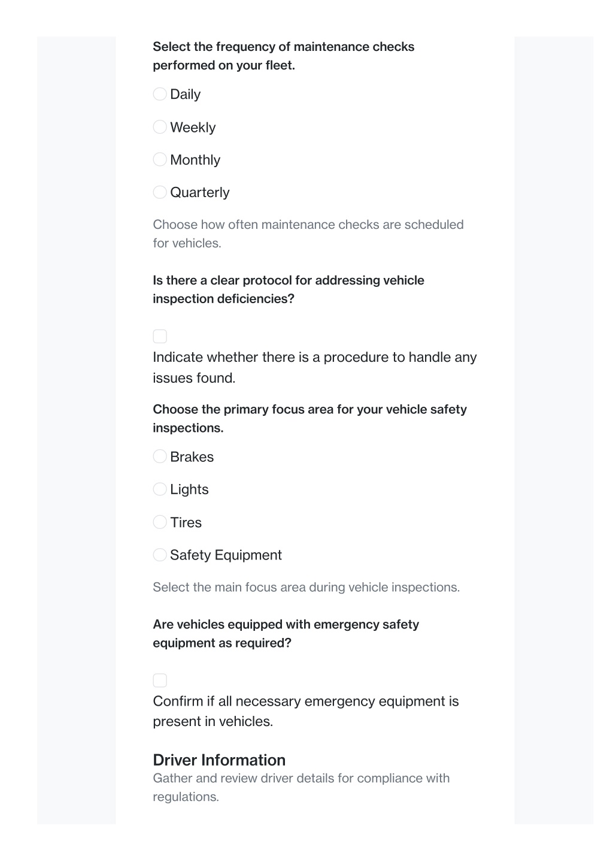The image size is (613, 868).
Task: Click the Quarterly label text
Action: [x=200, y=192]
